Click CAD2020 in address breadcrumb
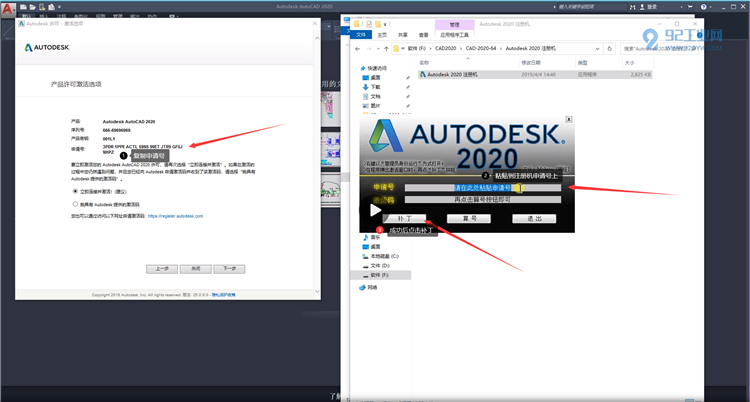Viewport: 750px width, 402px height. pos(446,49)
